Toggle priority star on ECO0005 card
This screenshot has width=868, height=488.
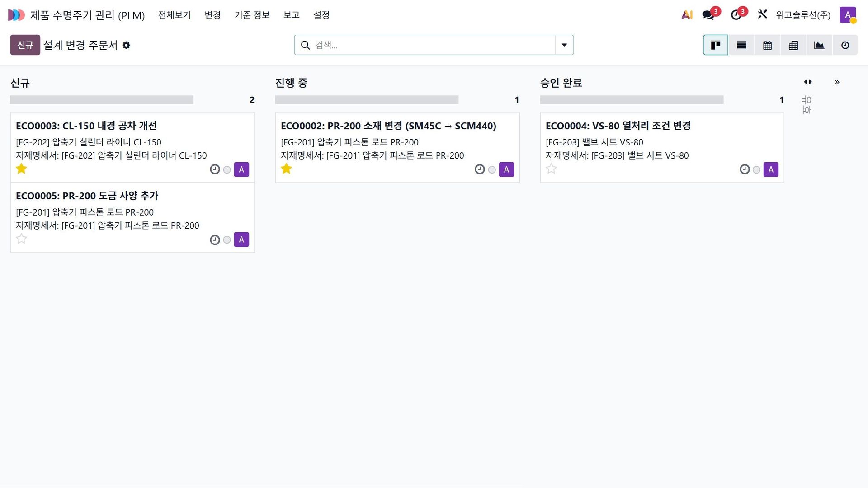tap(21, 239)
